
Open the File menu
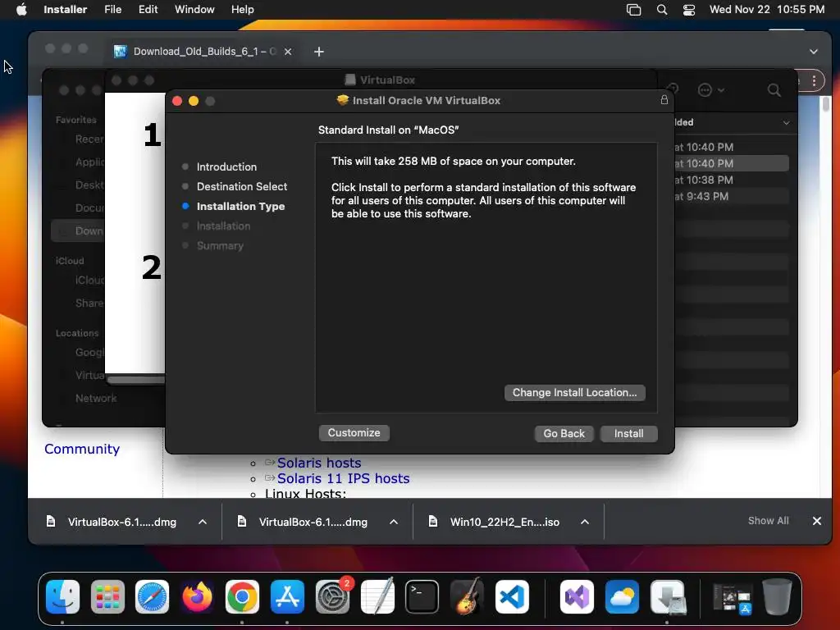tap(112, 9)
